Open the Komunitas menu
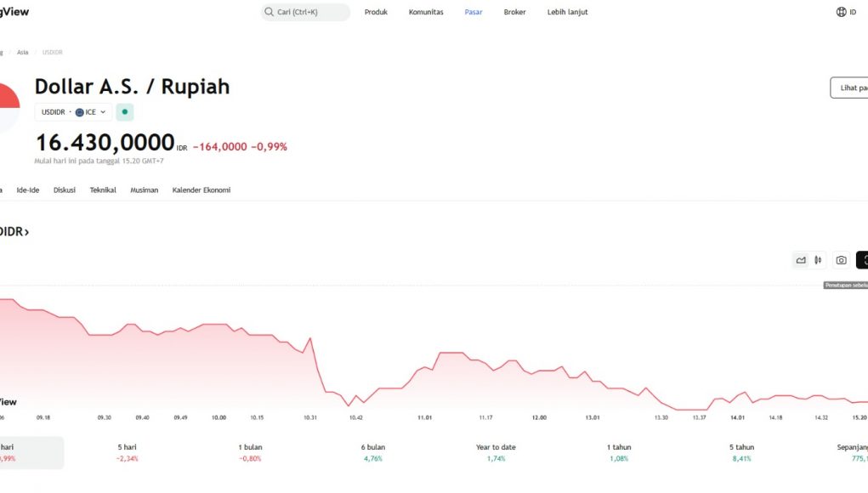This screenshot has width=868, height=493. [426, 12]
